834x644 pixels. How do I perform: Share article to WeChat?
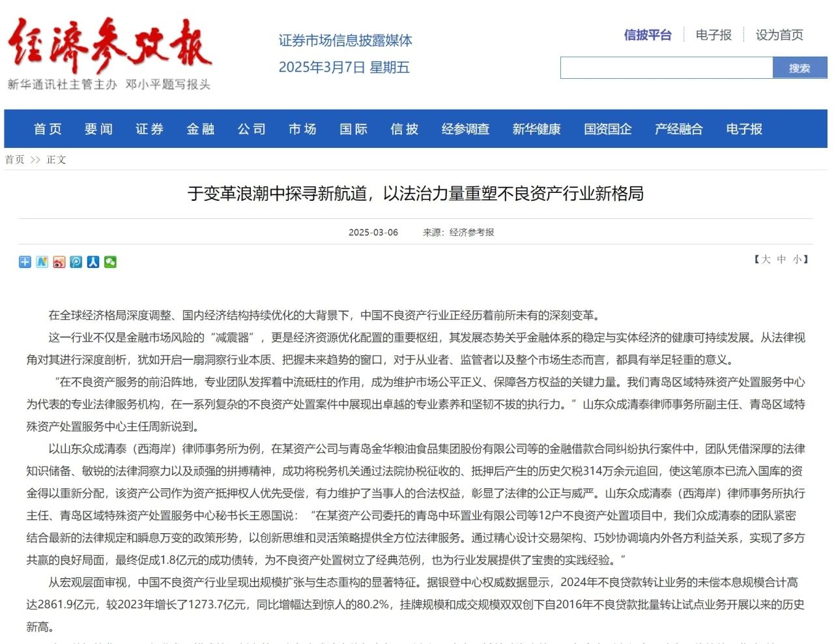click(x=110, y=262)
